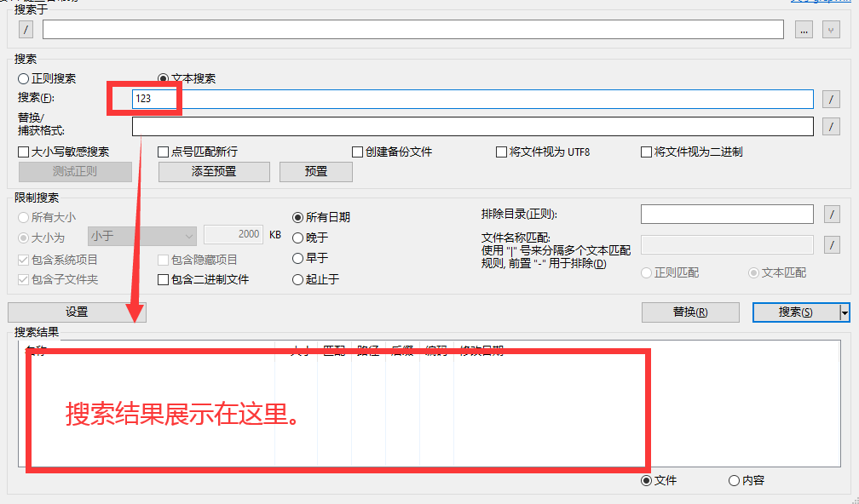Open 设置 with the settings button
Screen dimensions: 859x504
coord(77,312)
